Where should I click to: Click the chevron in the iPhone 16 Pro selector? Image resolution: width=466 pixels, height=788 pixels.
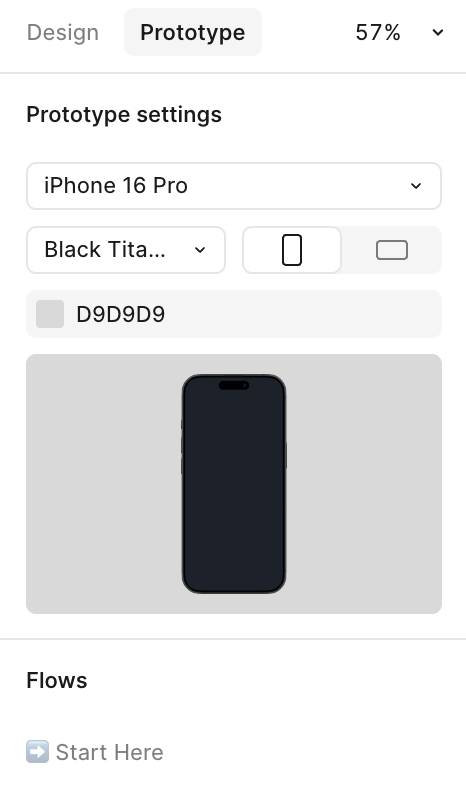(x=416, y=186)
